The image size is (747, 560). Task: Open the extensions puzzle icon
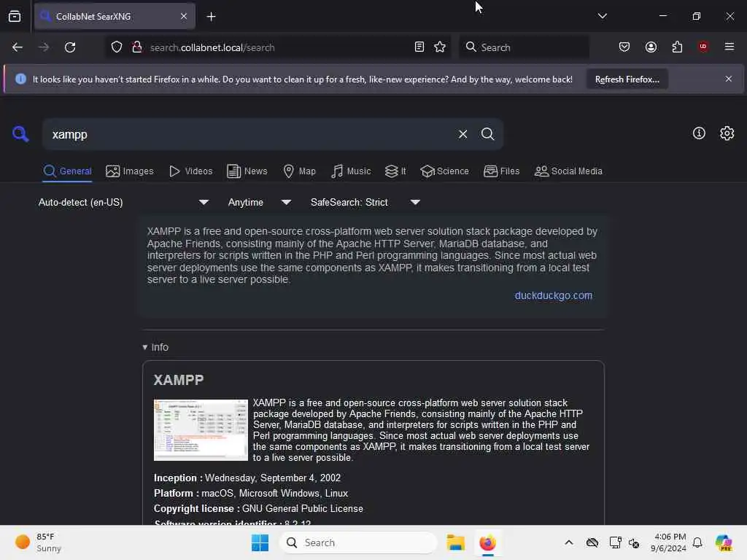coord(677,47)
